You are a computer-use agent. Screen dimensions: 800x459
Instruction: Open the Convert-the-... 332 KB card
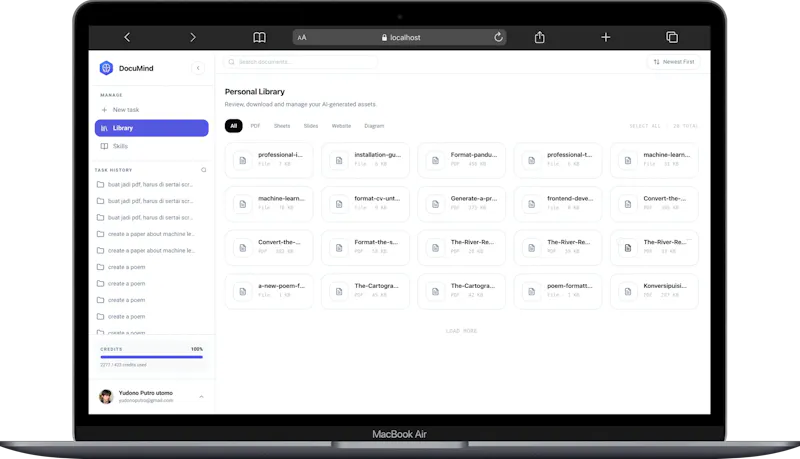(269, 248)
